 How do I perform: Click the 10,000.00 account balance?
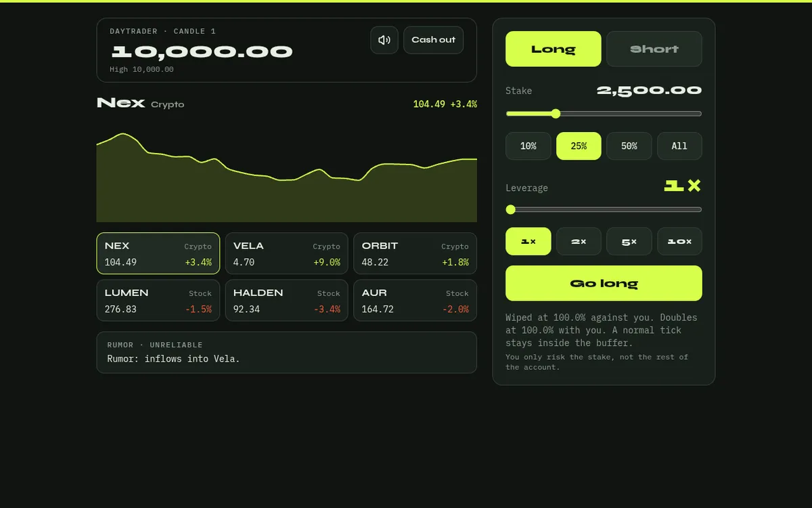tap(202, 51)
